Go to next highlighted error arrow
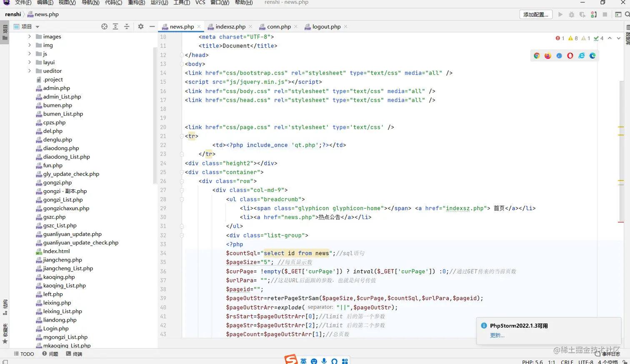The image size is (630, 364). pyautogui.click(x=619, y=38)
